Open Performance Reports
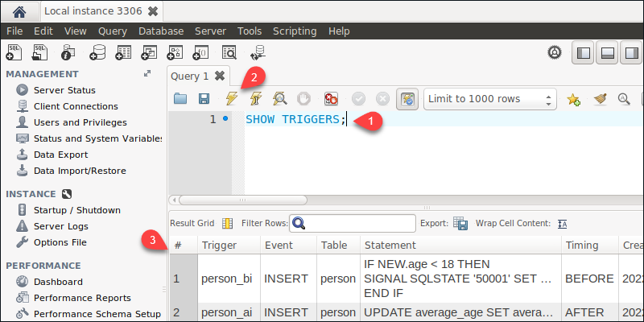 [82, 298]
